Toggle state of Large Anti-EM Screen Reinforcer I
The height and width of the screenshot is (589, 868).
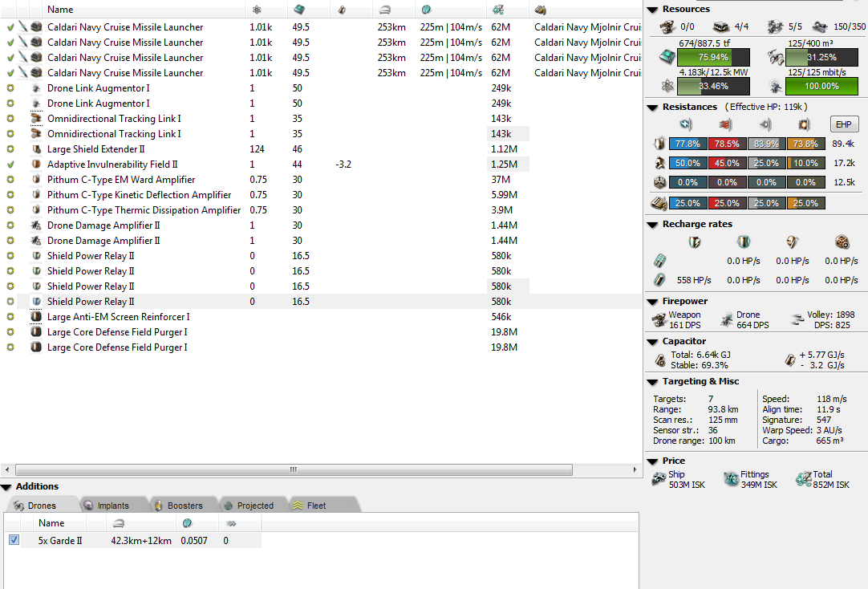click(x=10, y=317)
